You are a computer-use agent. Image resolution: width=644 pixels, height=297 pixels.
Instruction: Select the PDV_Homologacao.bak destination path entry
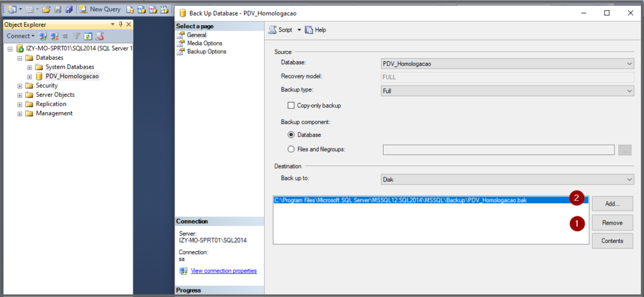click(x=431, y=201)
